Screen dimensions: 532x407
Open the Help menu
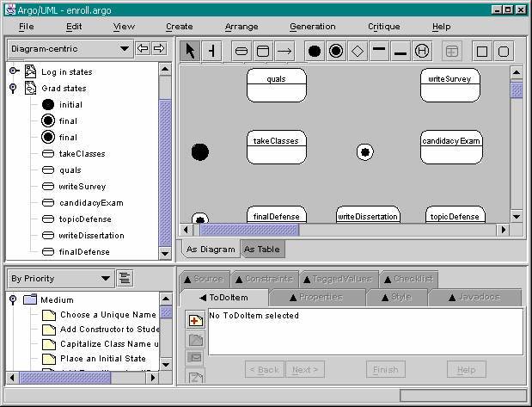point(441,27)
